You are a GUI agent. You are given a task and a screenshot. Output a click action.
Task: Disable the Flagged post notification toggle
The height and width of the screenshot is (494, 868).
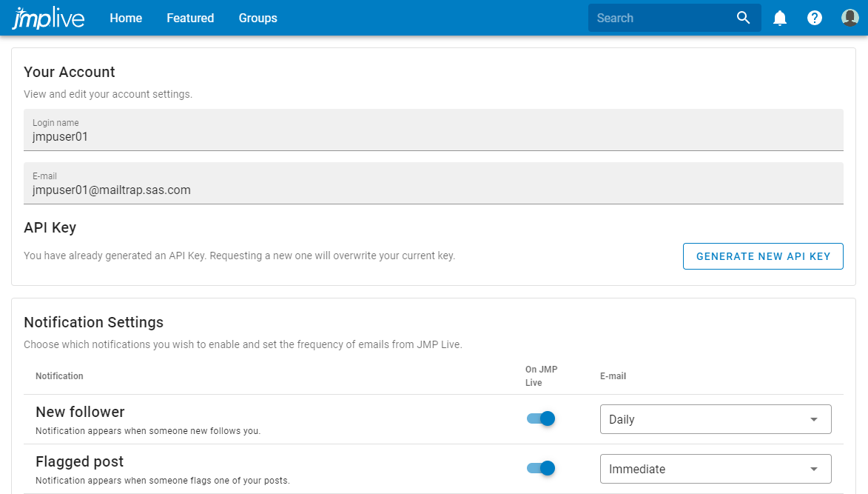click(539, 468)
